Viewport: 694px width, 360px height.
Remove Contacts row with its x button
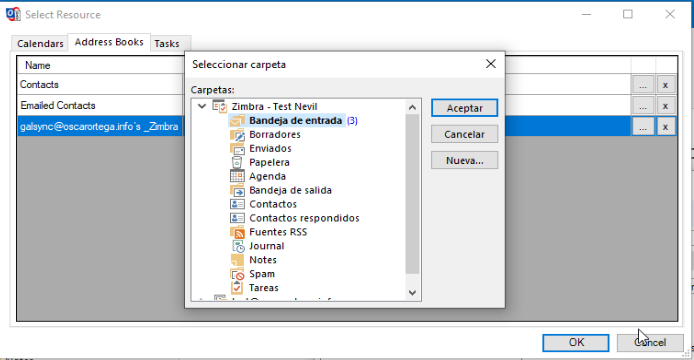point(665,85)
